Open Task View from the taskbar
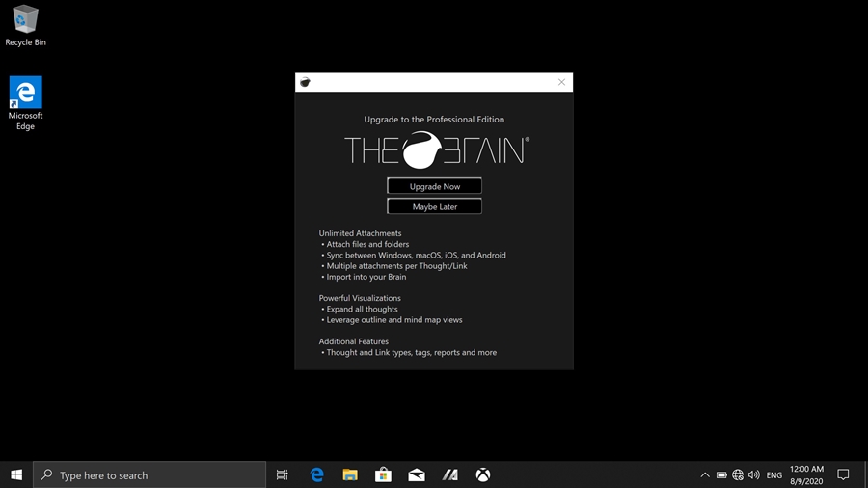This screenshot has width=868, height=488. pyautogui.click(x=283, y=474)
